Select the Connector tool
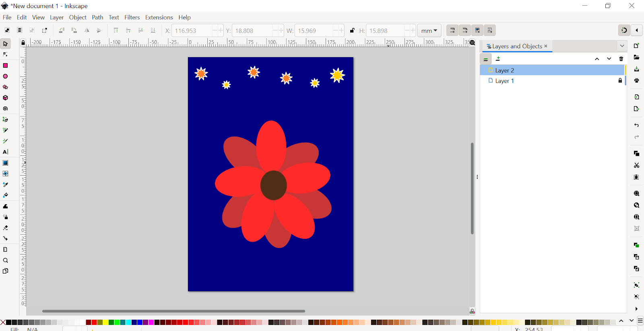Image resolution: width=644 pixels, height=331 pixels. pos(6,238)
